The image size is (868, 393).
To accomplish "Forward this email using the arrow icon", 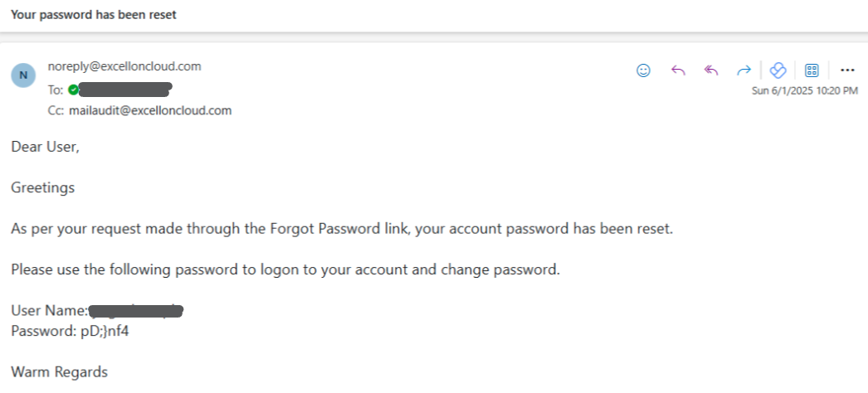I will click(744, 70).
